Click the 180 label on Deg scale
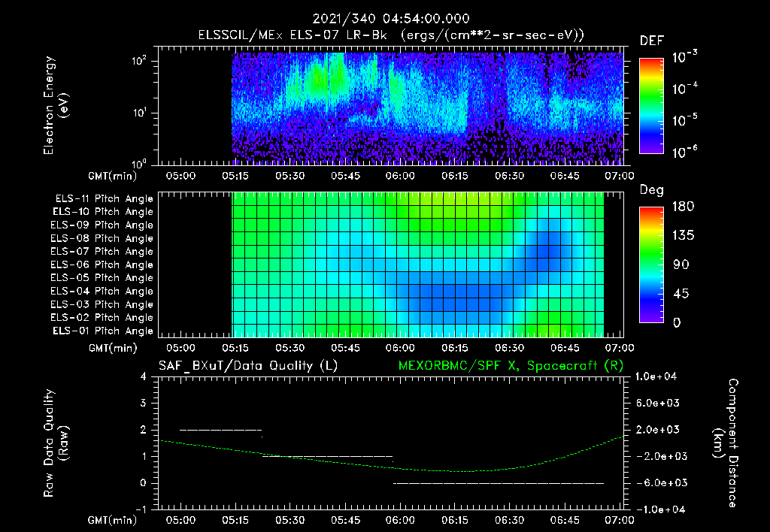Viewport: 770px width, 532px height. pos(683,207)
